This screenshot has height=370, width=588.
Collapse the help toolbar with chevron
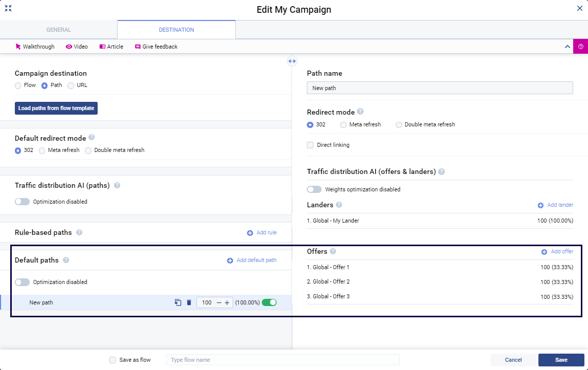[567, 47]
